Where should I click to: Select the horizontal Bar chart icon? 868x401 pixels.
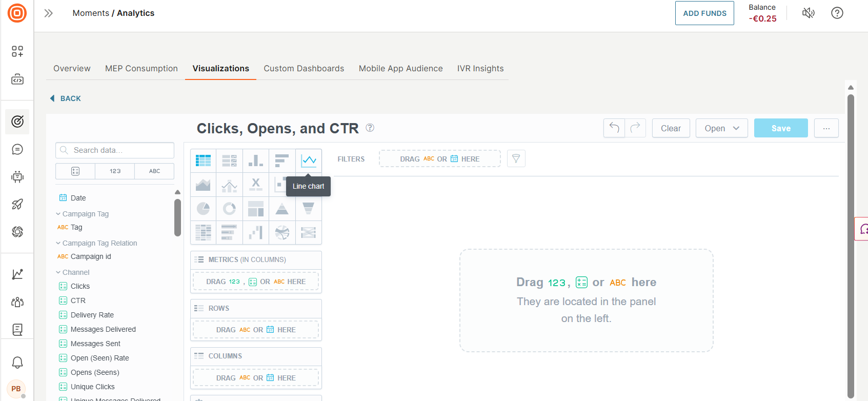[282, 161]
